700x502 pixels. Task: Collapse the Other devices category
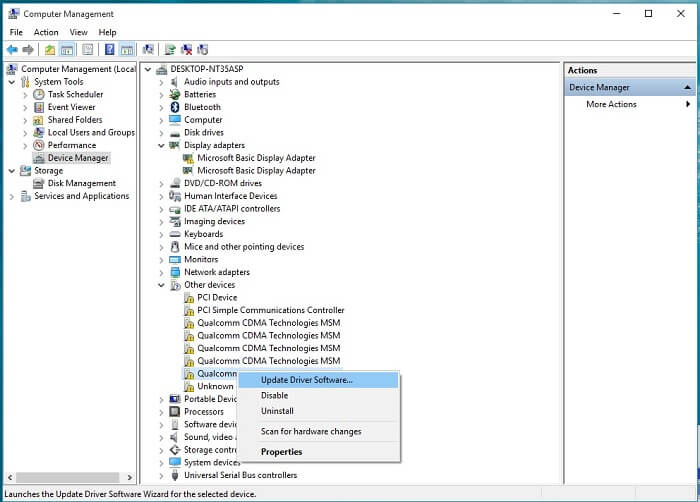(x=161, y=285)
